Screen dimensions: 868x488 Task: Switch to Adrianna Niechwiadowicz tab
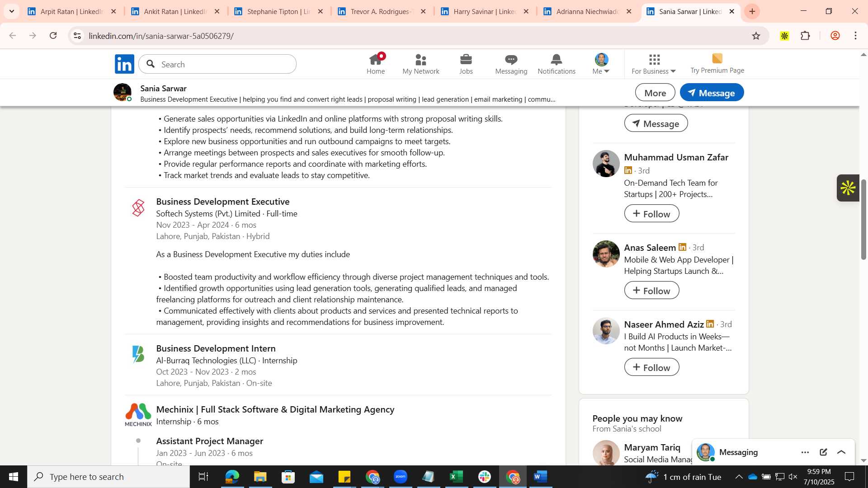point(587,11)
